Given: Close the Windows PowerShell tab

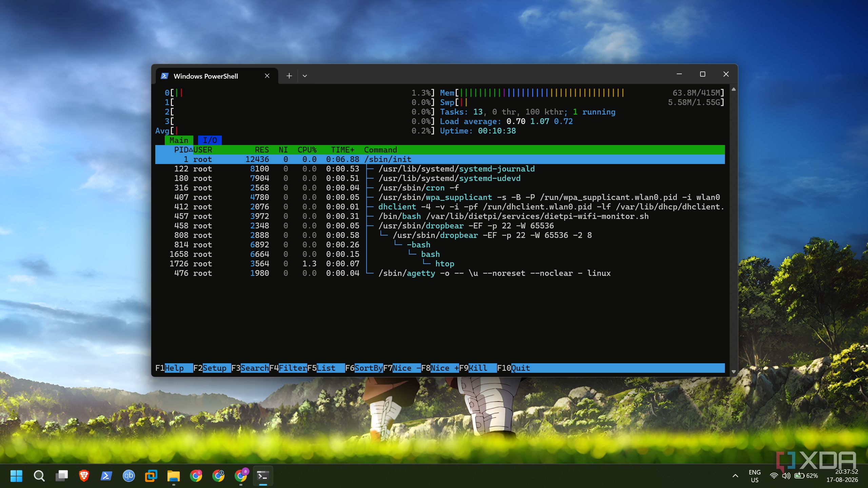Looking at the screenshot, I should click(x=267, y=76).
